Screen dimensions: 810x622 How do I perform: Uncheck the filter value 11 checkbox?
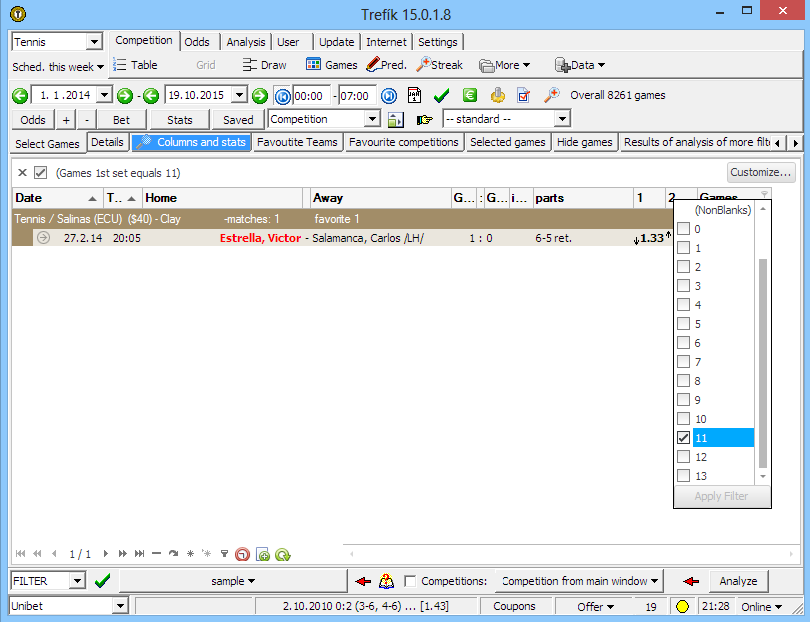[684, 438]
